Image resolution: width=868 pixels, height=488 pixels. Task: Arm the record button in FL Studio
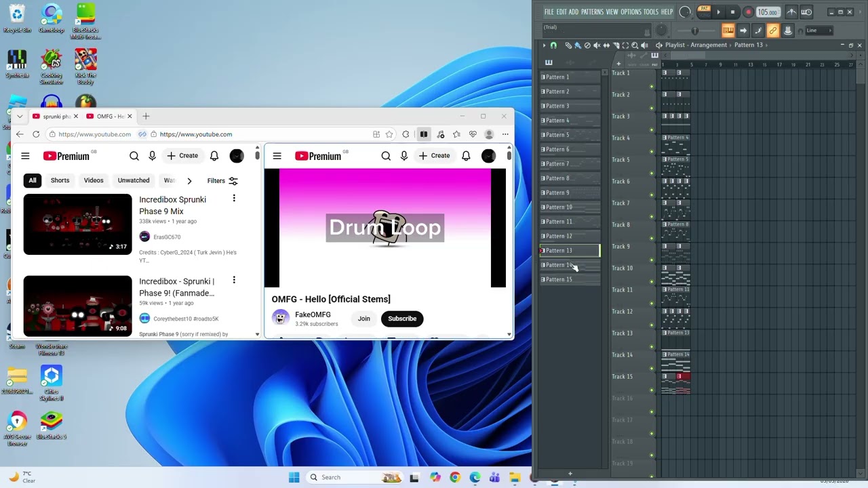point(749,12)
